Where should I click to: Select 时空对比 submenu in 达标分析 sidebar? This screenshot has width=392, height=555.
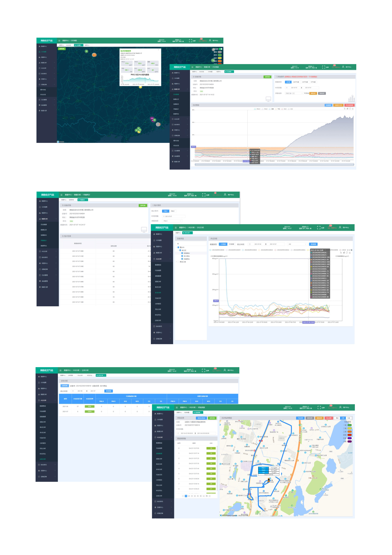point(43,454)
